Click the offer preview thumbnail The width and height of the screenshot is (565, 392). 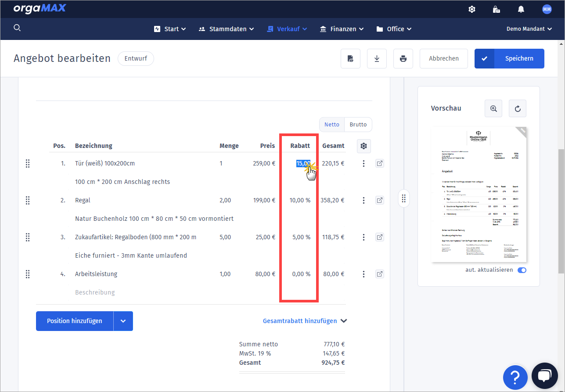tap(479, 195)
